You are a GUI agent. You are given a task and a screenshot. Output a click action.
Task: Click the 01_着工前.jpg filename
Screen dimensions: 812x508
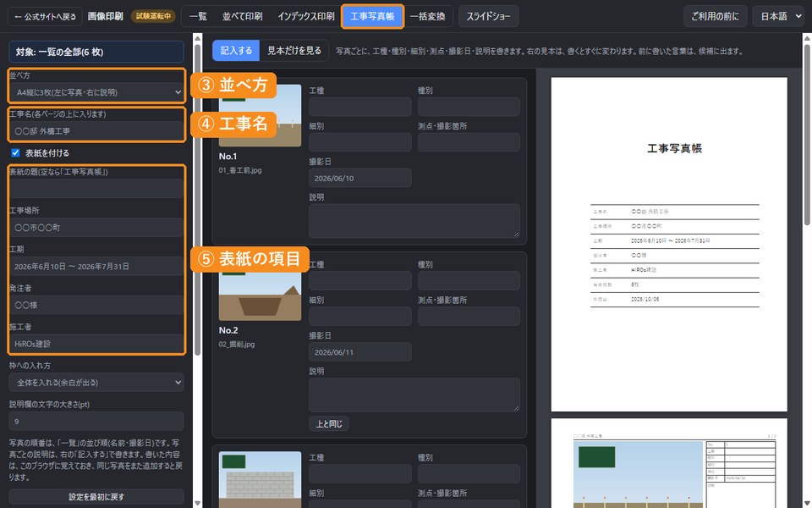tap(239, 170)
